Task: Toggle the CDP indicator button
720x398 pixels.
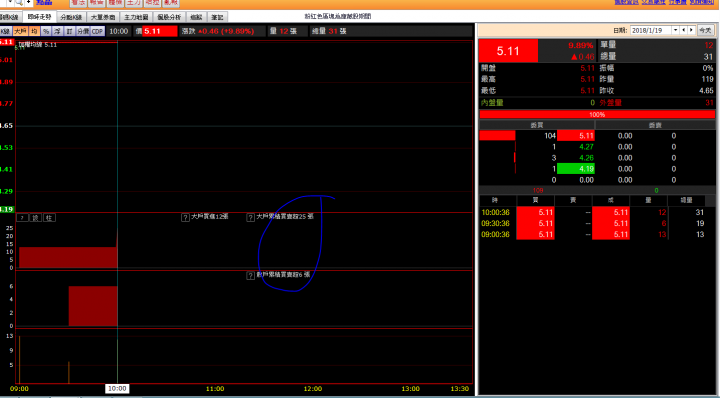Action: point(97,31)
